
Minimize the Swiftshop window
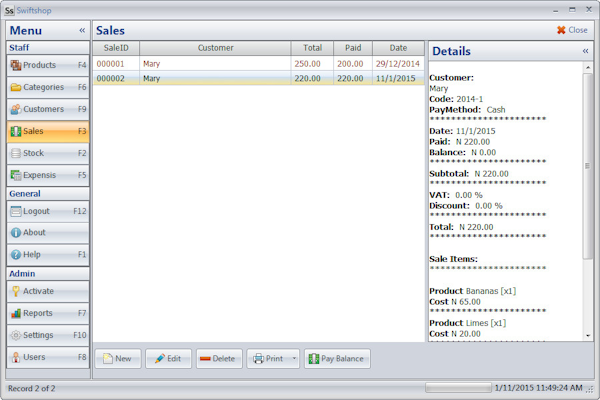point(555,10)
